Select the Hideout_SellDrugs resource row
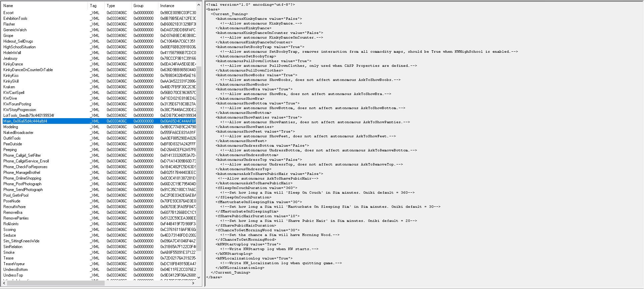644x289 pixels. [99, 41]
